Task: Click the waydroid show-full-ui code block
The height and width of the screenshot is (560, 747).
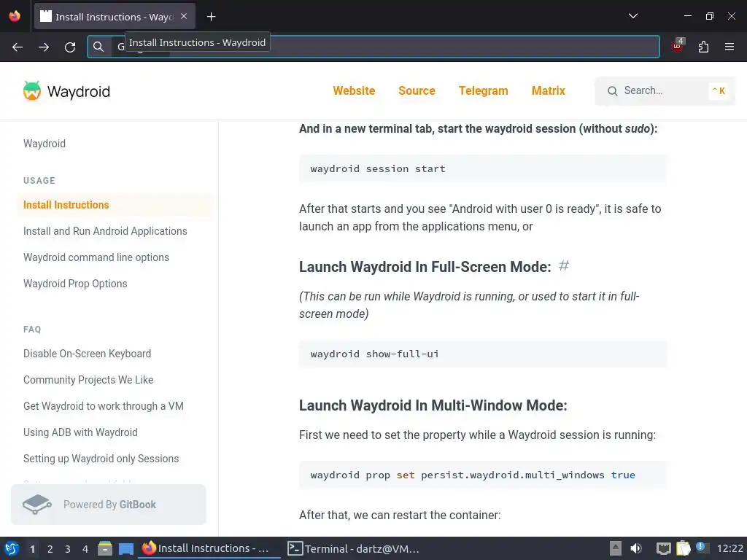Action: click(483, 354)
